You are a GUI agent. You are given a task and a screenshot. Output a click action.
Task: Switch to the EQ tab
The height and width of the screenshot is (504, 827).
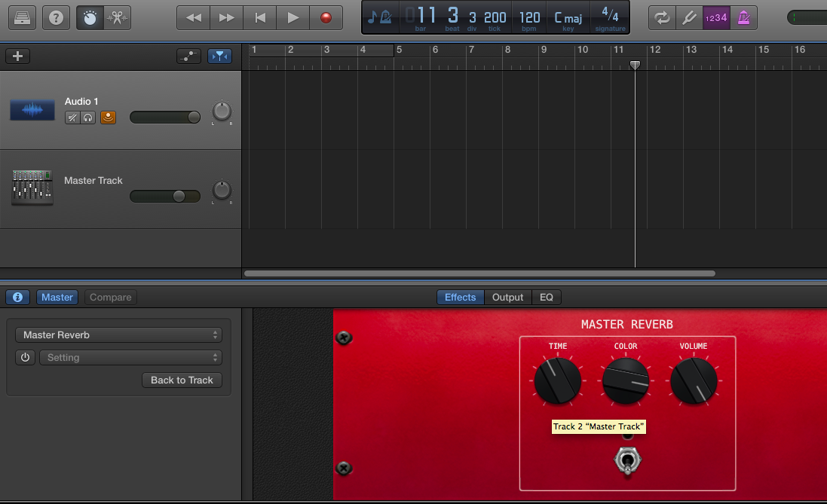click(x=547, y=297)
